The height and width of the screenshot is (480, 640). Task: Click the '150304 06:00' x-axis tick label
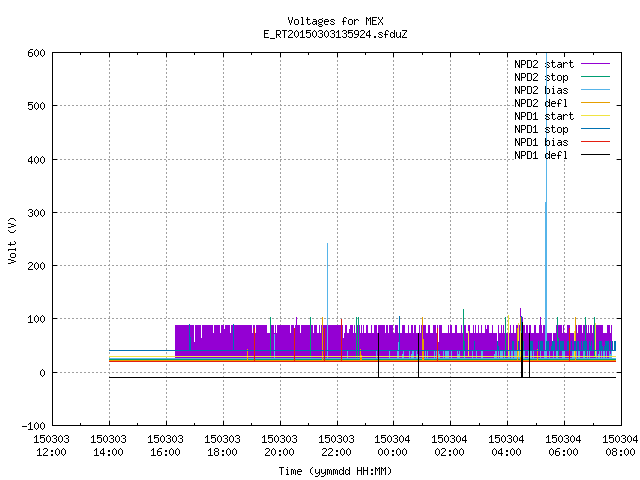[x=563, y=445]
